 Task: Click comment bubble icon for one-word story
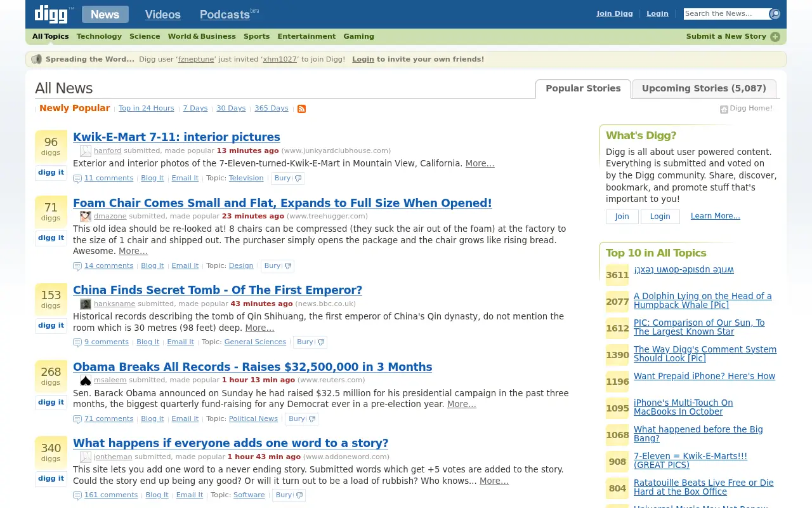click(77, 496)
